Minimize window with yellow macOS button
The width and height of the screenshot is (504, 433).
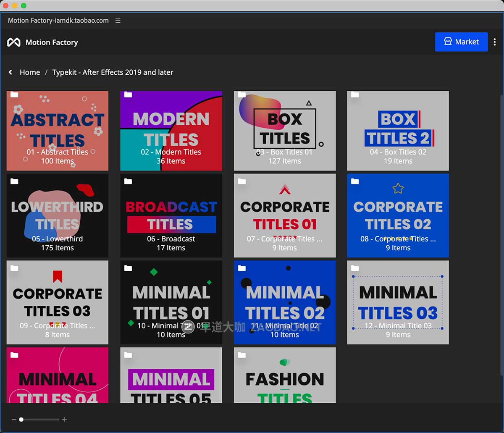[15, 5]
